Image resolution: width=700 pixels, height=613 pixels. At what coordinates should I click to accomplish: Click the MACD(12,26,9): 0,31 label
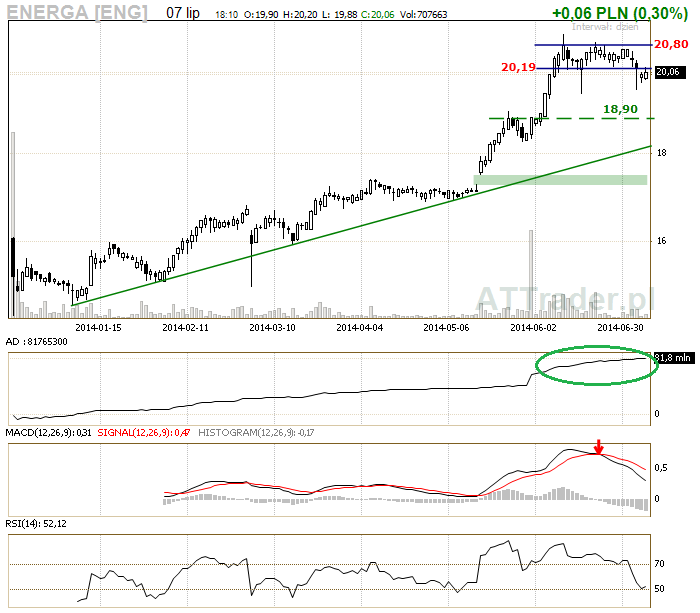(48, 433)
